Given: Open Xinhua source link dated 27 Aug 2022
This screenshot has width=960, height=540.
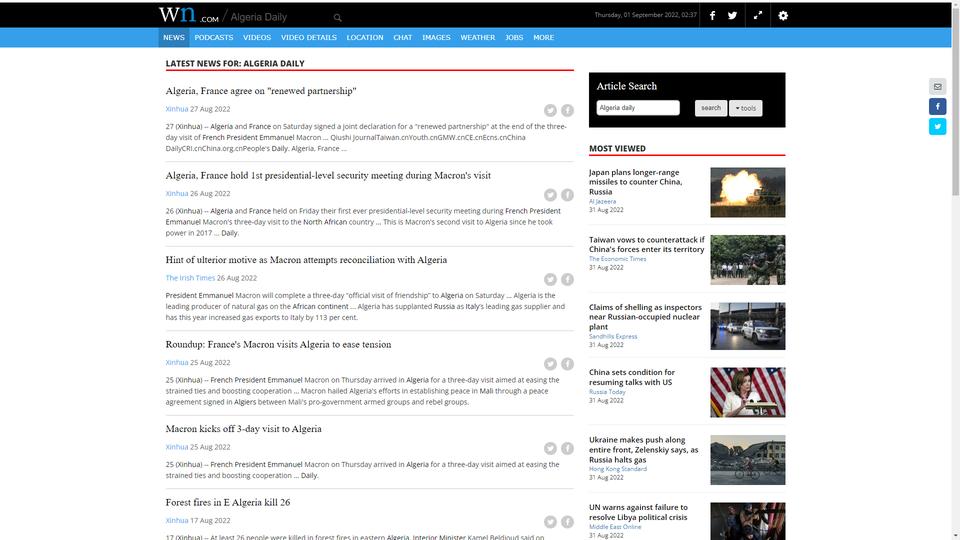Looking at the screenshot, I should [176, 109].
